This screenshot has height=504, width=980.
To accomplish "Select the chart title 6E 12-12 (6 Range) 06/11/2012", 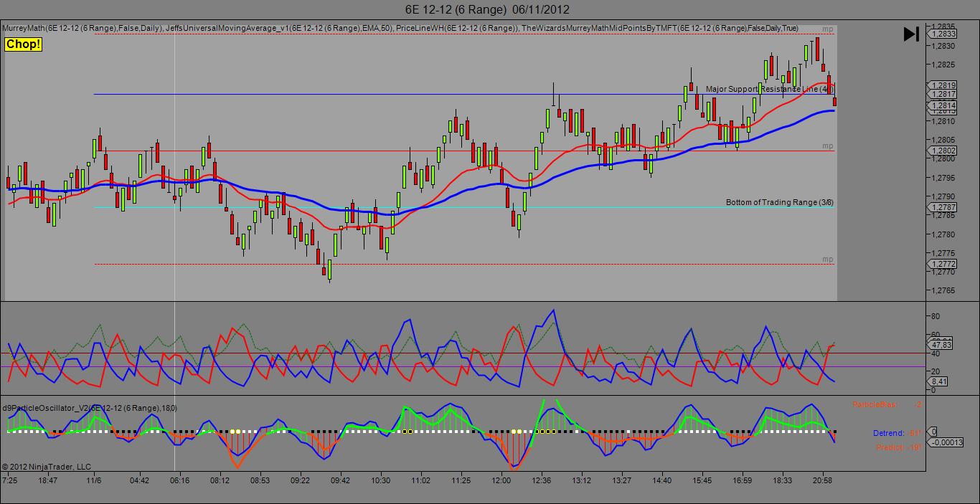I will click(488, 9).
